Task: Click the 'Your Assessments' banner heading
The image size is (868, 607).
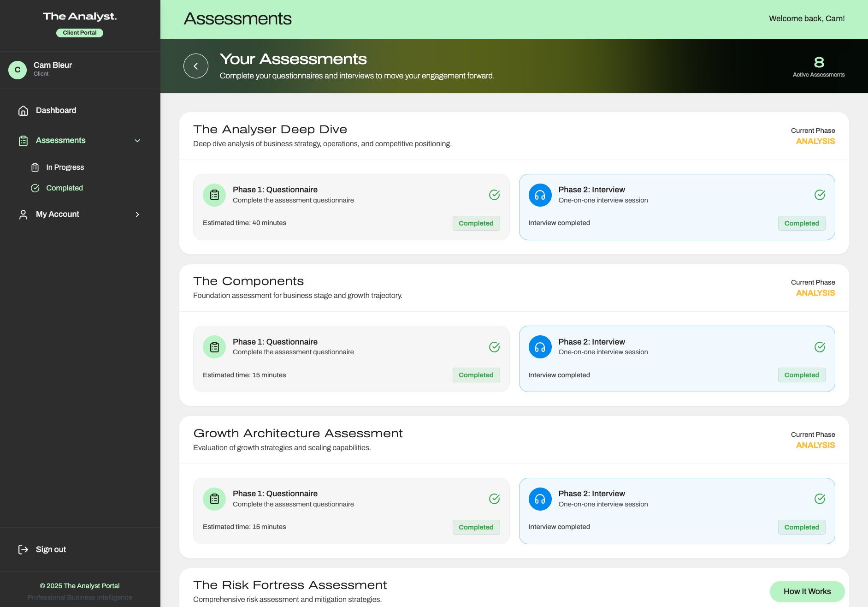Action: [293, 59]
